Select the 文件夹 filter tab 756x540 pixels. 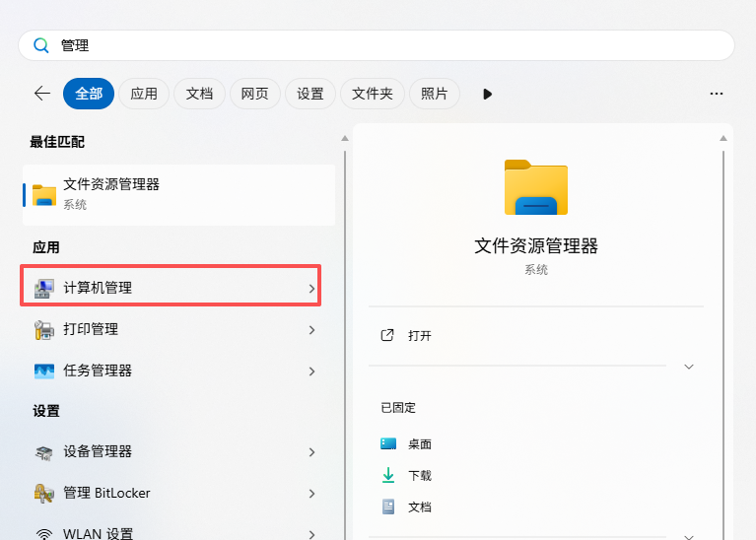tap(373, 94)
